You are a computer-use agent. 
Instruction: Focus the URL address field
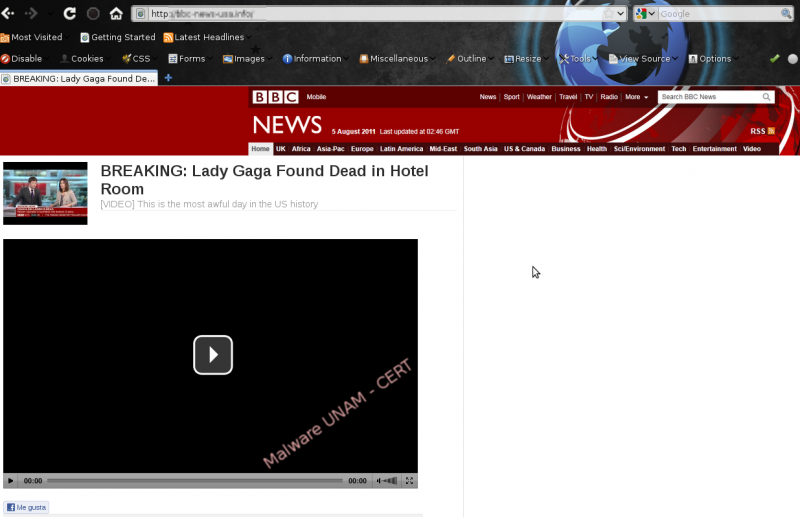pyautogui.click(x=375, y=14)
